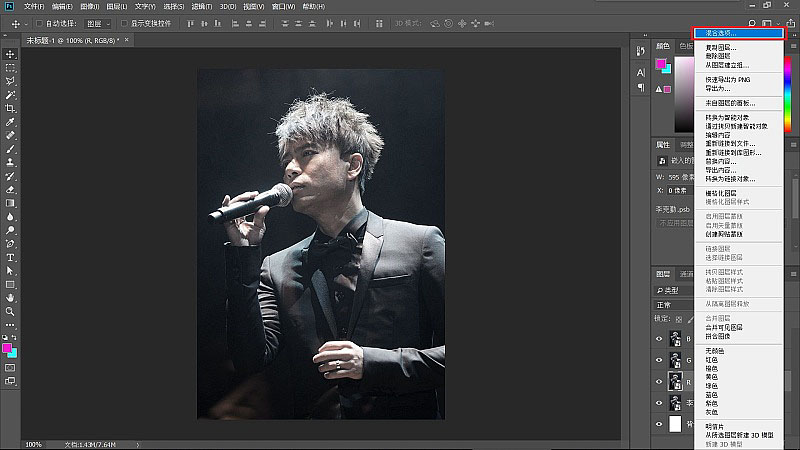Open the properties panel flyout menu
The width and height of the screenshot is (800, 450).
(x=793, y=145)
